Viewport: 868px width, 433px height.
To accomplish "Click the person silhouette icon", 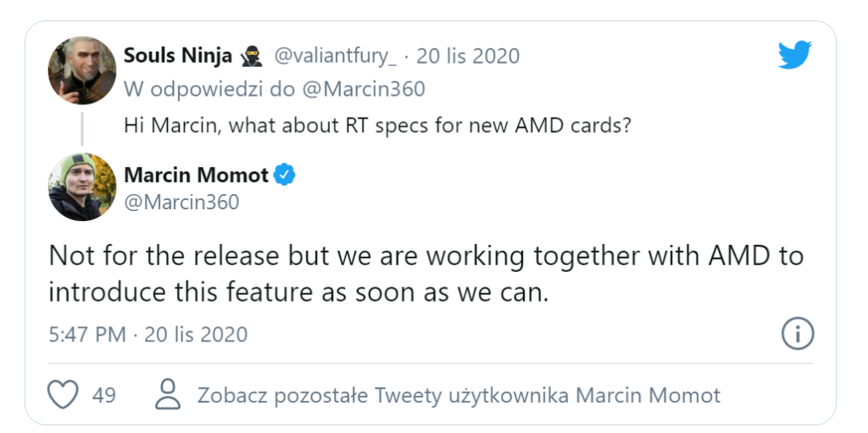I will pyautogui.click(x=169, y=394).
